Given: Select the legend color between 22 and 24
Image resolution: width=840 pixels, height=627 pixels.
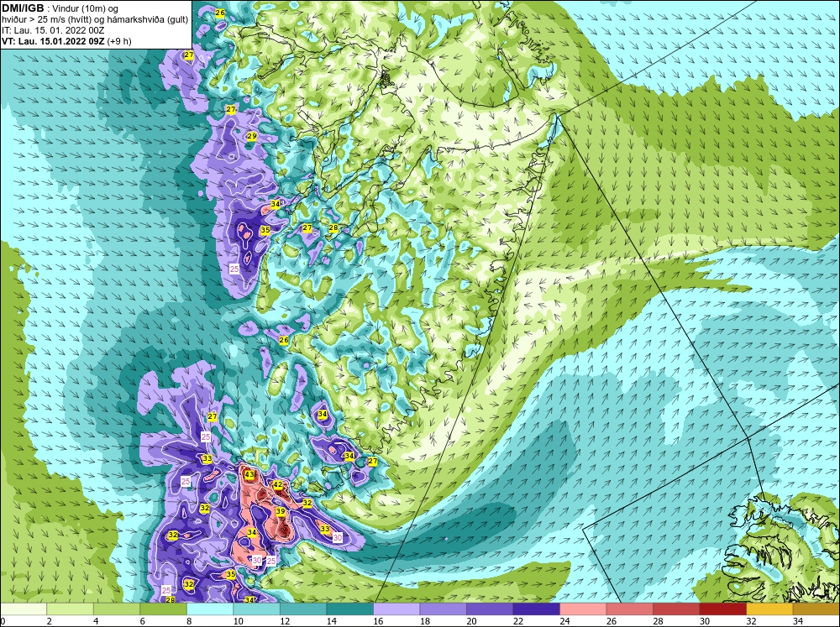Looking at the screenshot, I should 536,609.
